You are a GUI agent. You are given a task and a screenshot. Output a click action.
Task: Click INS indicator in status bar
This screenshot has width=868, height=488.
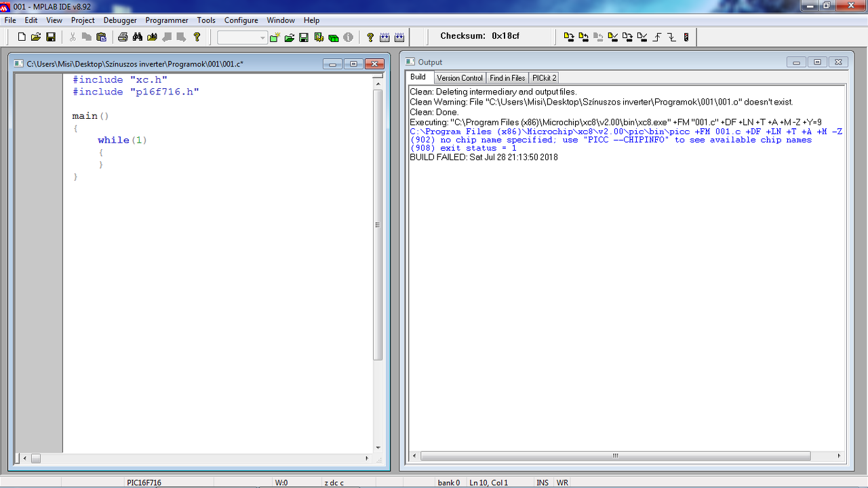point(542,483)
